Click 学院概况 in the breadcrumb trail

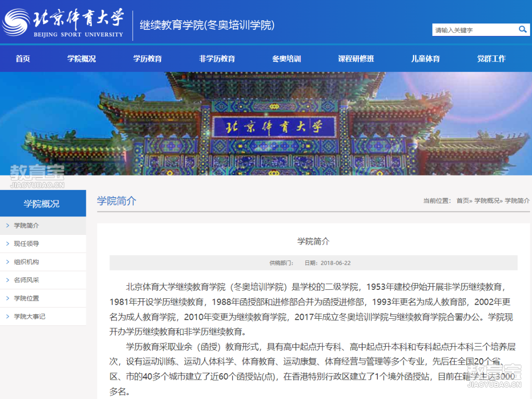coord(487,200)
